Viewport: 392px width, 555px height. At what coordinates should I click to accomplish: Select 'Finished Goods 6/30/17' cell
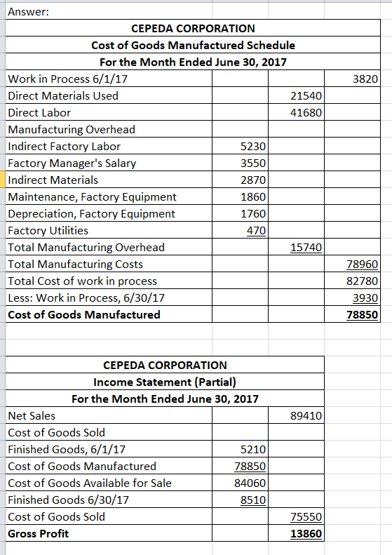click(x=109, y=500)
